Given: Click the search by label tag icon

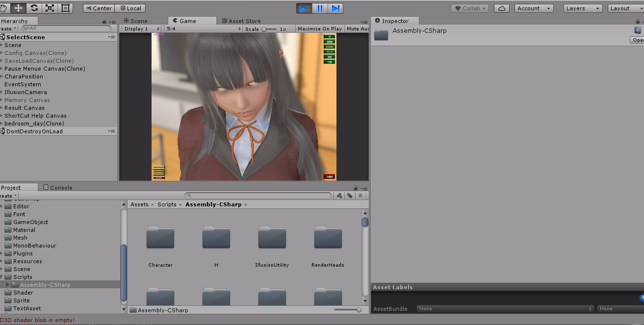Looking at the screenshot, I should (350, 196).
